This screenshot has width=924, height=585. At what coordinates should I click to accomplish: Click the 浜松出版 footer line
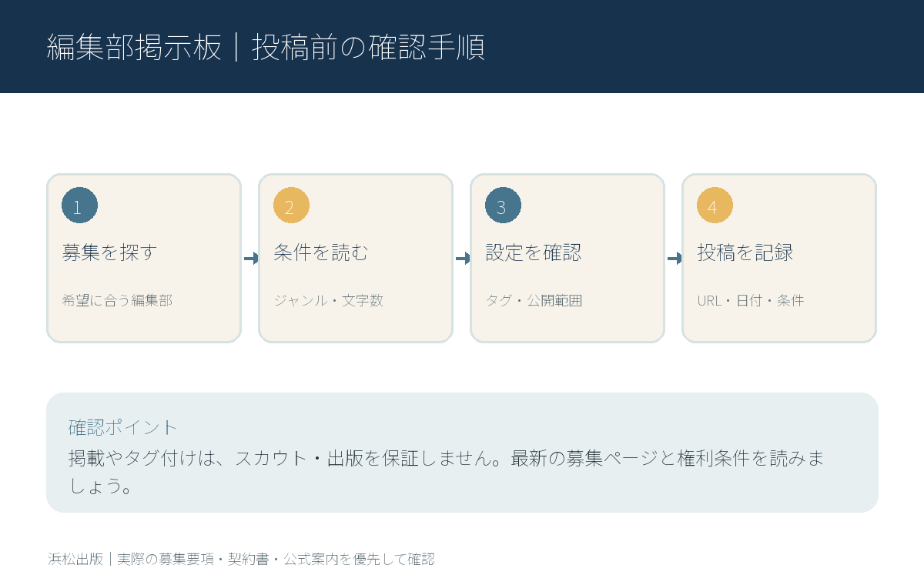(241, 560)
